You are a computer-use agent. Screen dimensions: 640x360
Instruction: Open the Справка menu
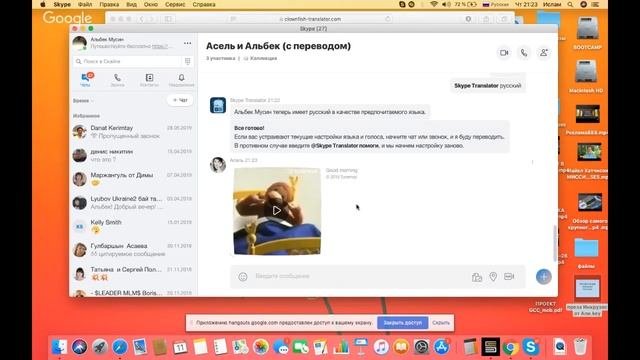(x=203, y=4)
